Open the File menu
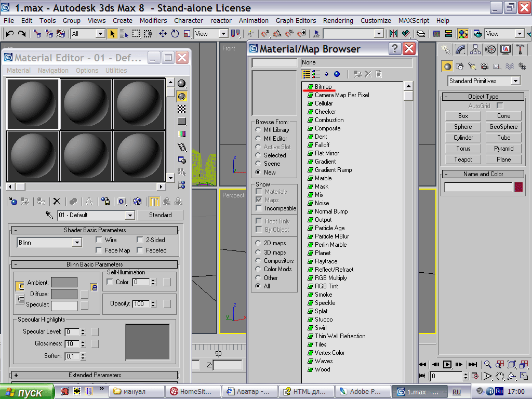Screen dimensions: 532x399 pyautogui.click(x=9, y=21)
